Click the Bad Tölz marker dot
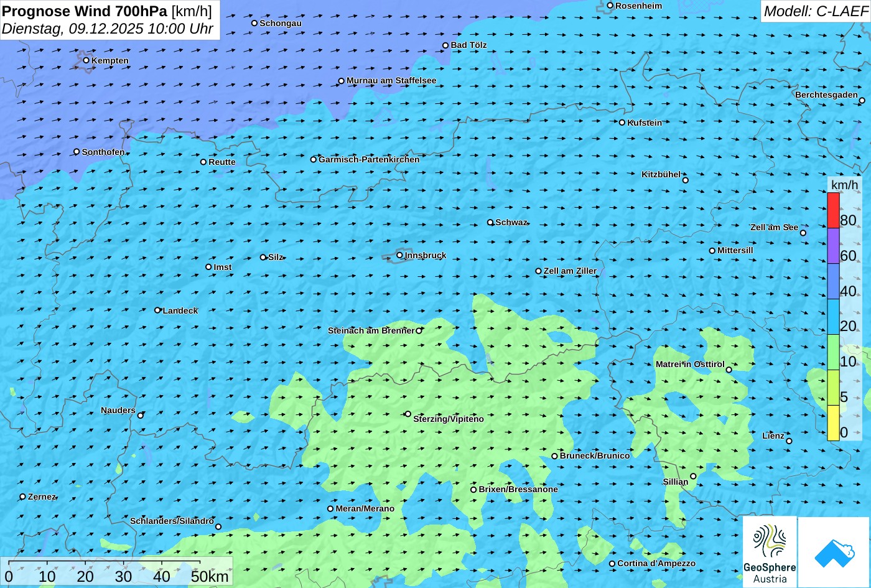The height and width of the screenshot is (588, 871). 445,45
